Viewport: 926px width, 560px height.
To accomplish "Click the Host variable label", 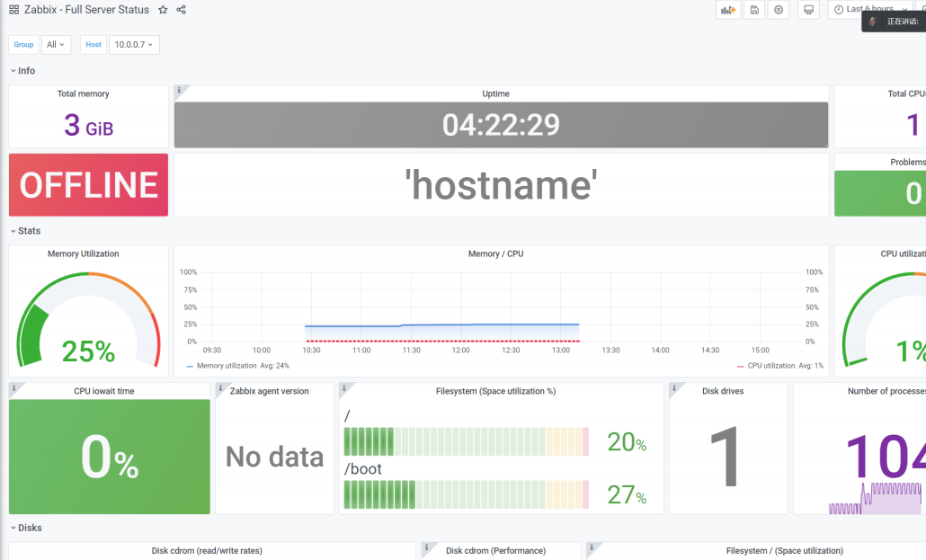I will click(93, 44).
